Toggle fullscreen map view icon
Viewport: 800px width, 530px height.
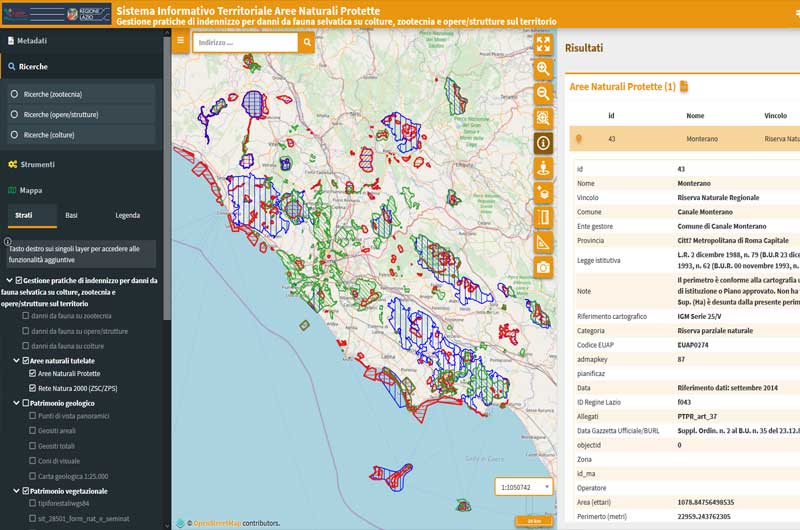click(543, 44)
